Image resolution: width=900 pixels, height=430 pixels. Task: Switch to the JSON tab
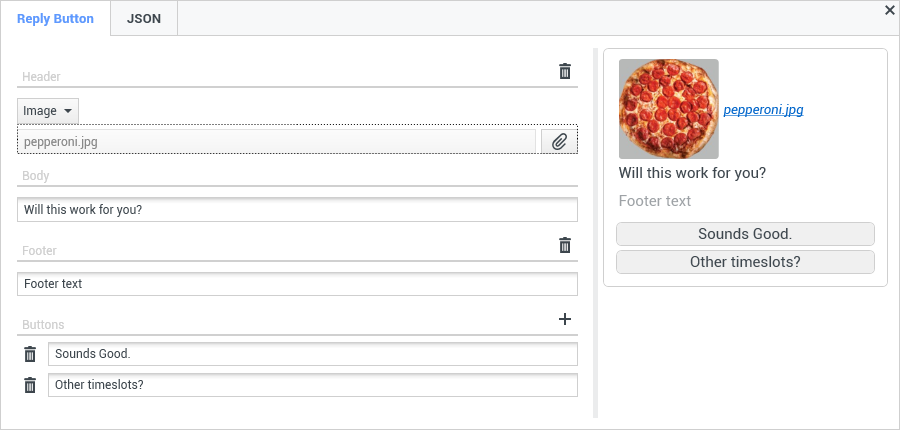(144, 19)
